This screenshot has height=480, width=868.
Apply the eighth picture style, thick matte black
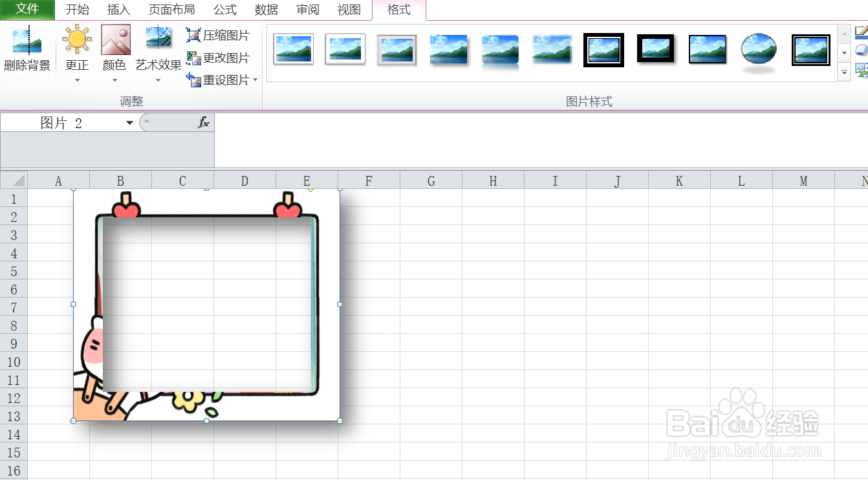tap(655, 49)
